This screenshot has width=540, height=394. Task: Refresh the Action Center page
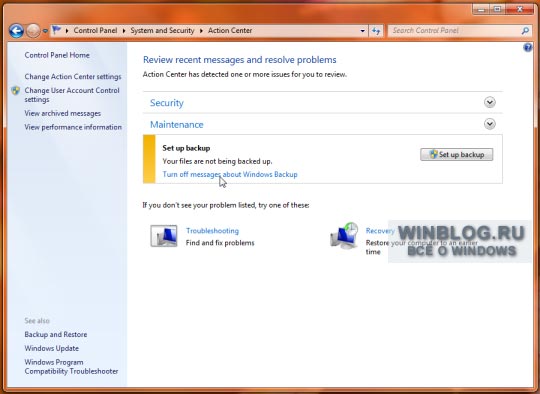tap(376, 31)
